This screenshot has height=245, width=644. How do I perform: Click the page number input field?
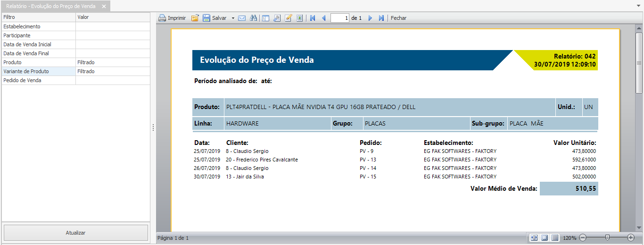340,18
